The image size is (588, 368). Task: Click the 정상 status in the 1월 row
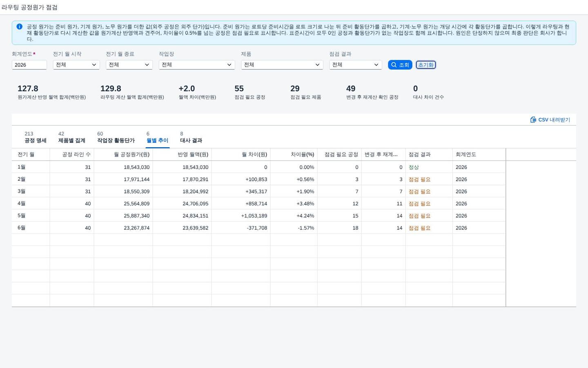[414, 167]
